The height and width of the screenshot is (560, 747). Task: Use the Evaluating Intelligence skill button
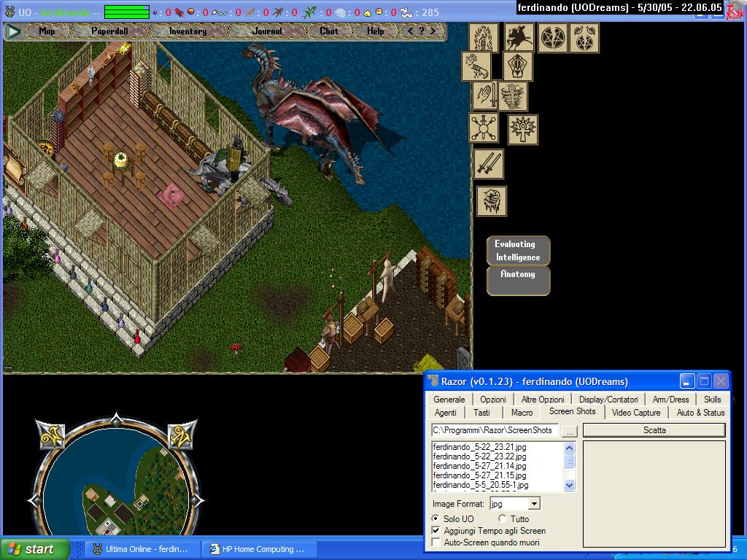click(518, 251)
